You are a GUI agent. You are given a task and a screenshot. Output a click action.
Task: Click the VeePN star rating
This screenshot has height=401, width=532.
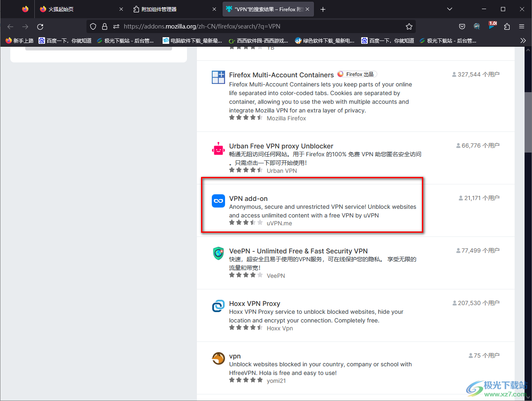[x=246, y=275]
